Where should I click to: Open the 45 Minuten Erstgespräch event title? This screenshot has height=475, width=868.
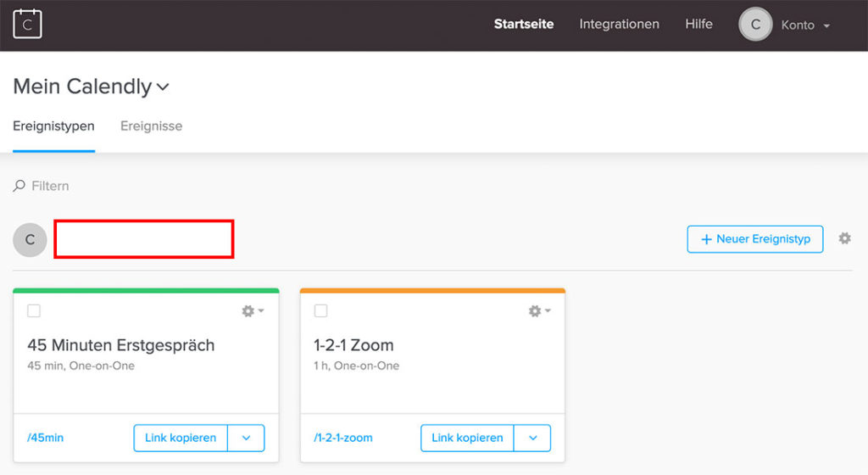(x=120, y=345)
